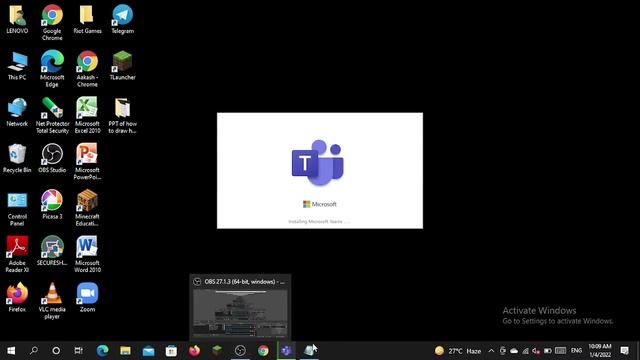This screenshot has width=640, height=360.
Task: Check the battery status tray icon
Action: (x=548, y=351)
